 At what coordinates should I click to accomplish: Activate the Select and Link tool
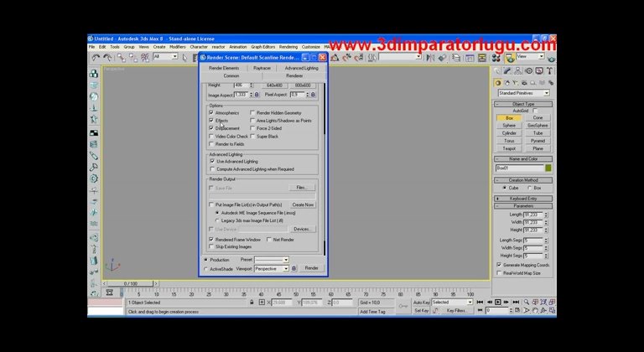click(122, 58)
